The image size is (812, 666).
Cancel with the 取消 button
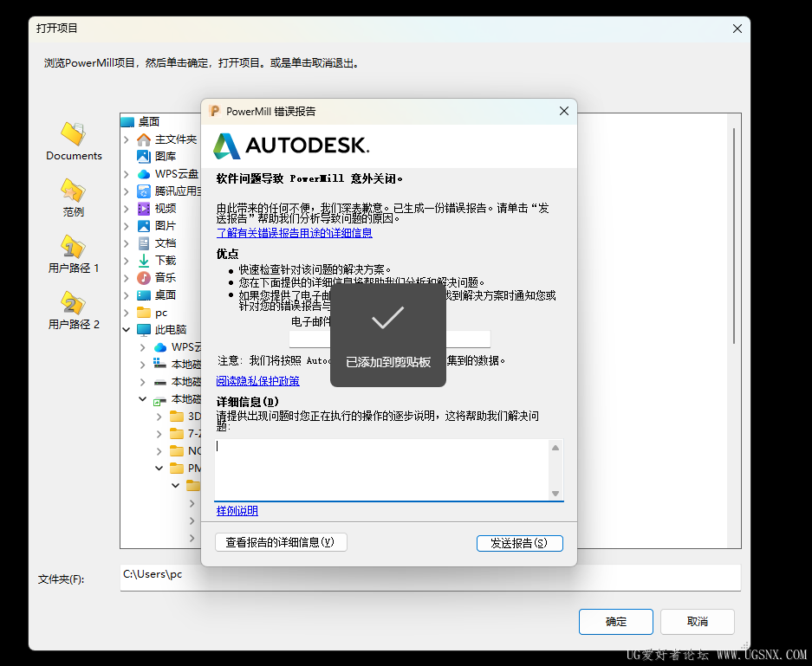(697, 622)
